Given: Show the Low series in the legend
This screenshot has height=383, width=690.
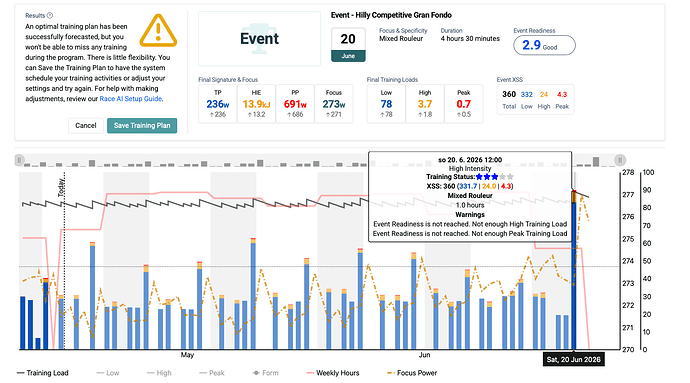Looking at the screenshot, I should point(108,373).
